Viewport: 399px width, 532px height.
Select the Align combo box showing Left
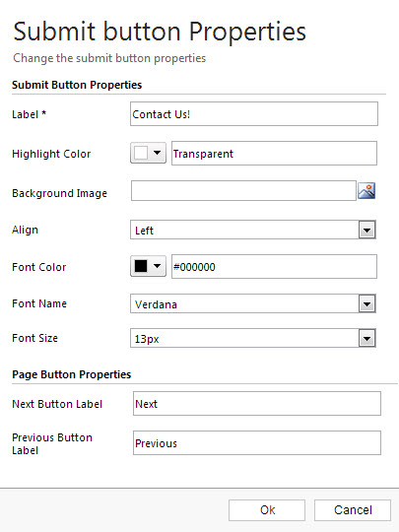point(253,230)
